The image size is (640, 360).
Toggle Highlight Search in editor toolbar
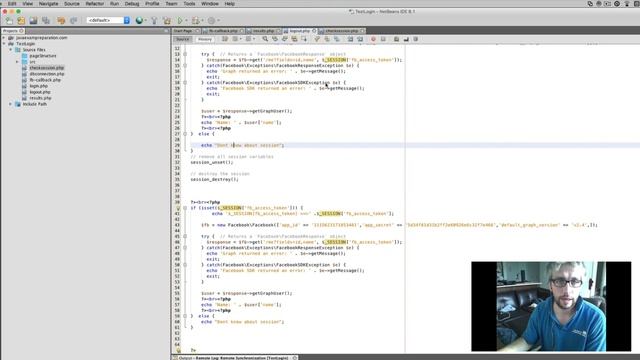294,39
